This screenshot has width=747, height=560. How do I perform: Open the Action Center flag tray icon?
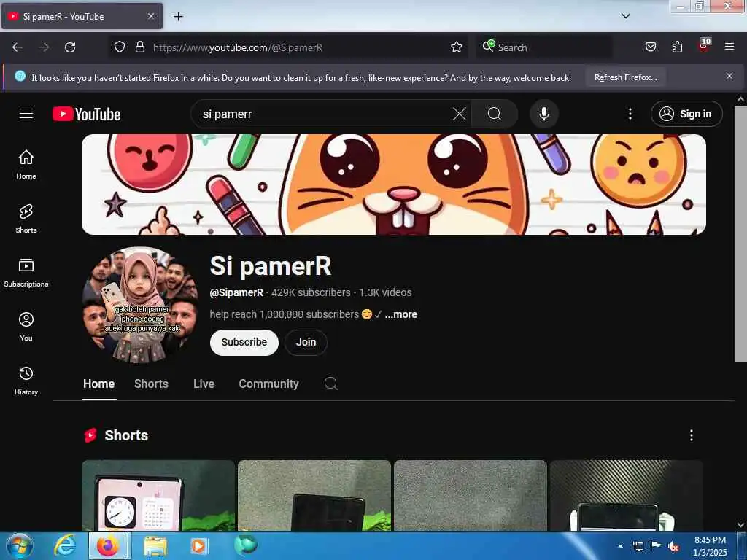(x=655, y=546)
